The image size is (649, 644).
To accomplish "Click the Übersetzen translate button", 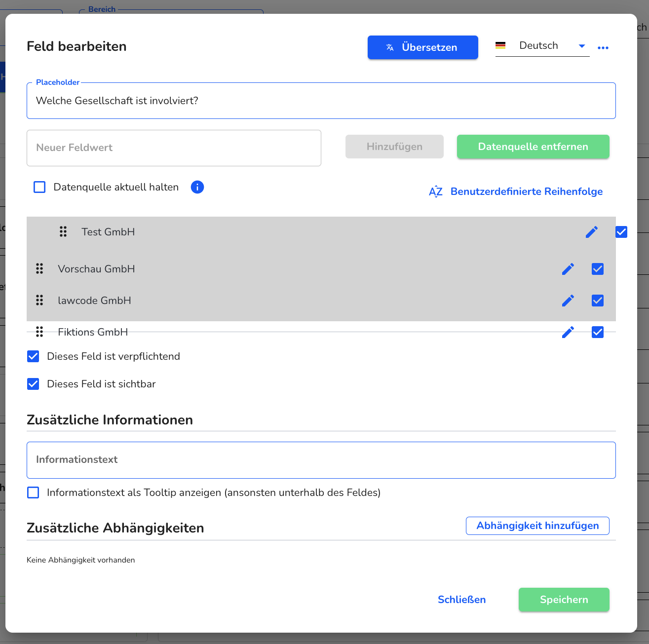I will click(x=422, y=47).
